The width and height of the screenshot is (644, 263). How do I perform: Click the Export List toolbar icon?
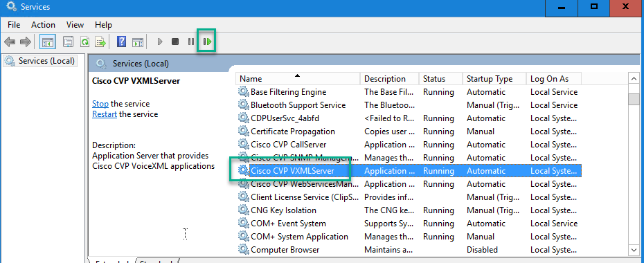point(100,42)
